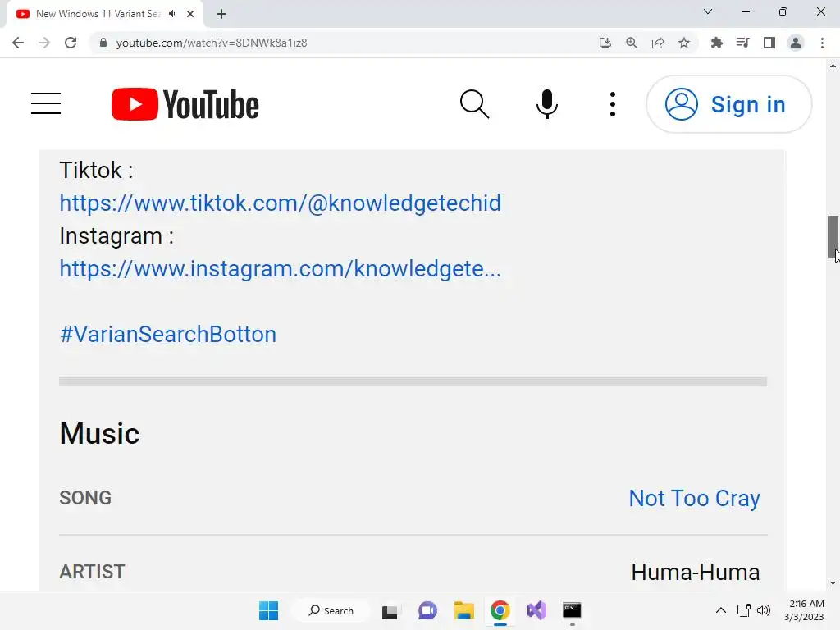Click the Huma-Huma artist name
Screen dimensions: 840x630
696,572
